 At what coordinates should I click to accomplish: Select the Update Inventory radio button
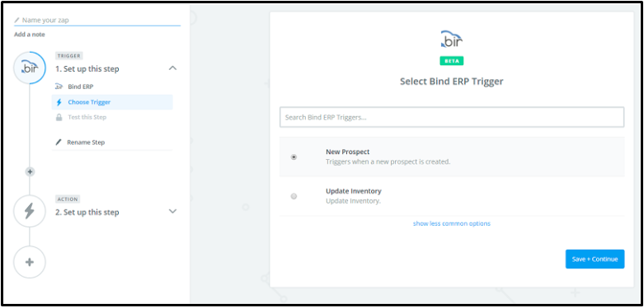[x=294, y=197]
